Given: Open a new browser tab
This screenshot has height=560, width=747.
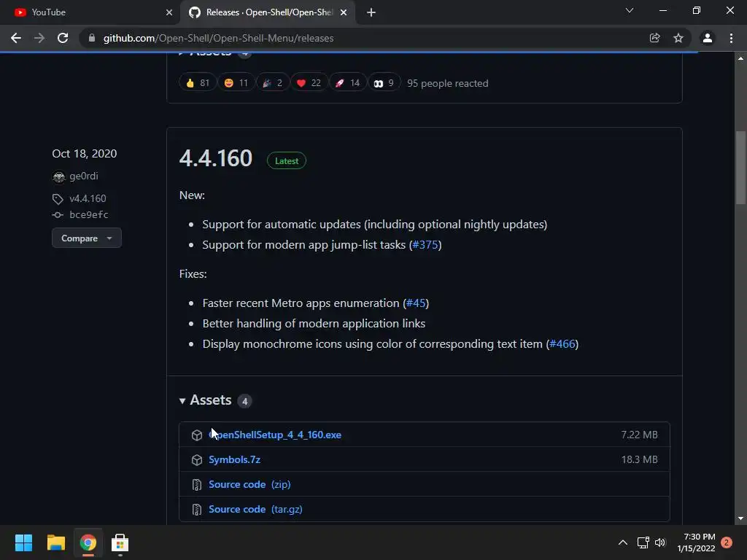Looking at the screenshot, I should coord(371,12).
